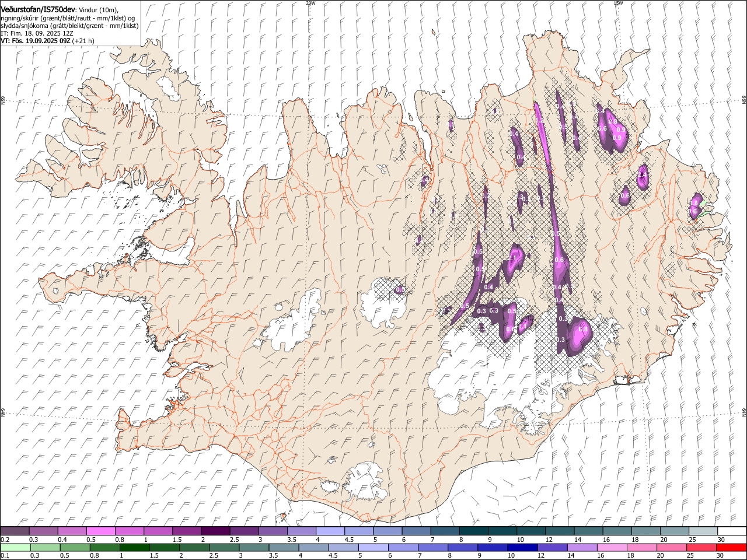Click the '20W' longitude label at the map edge
Viewport: 747px width, 560px height.
[x=310, y=3]
